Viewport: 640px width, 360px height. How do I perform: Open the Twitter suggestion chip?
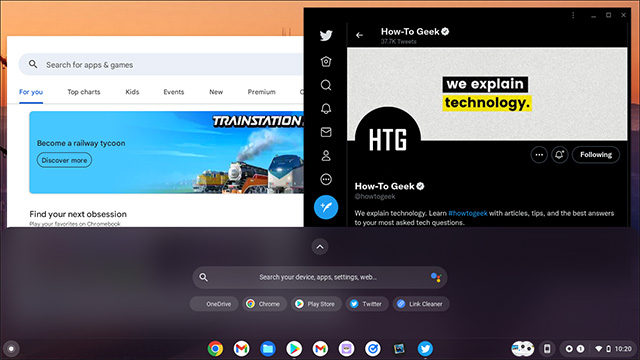367,304
